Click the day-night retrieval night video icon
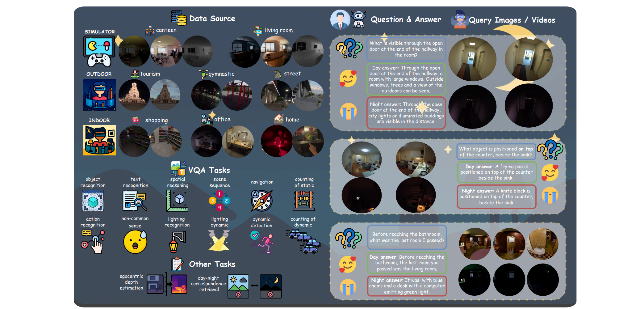The width and height of the screenshot is (644, 309). point(270,286)
